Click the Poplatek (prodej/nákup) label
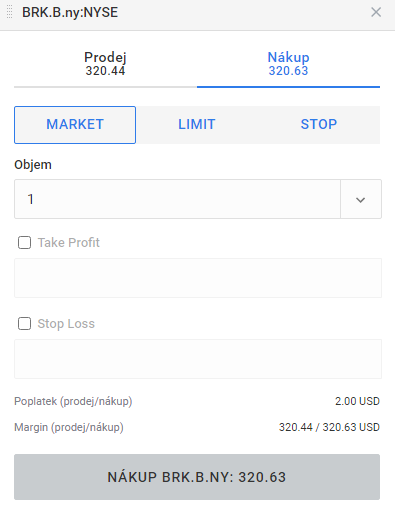 (73, 401)
